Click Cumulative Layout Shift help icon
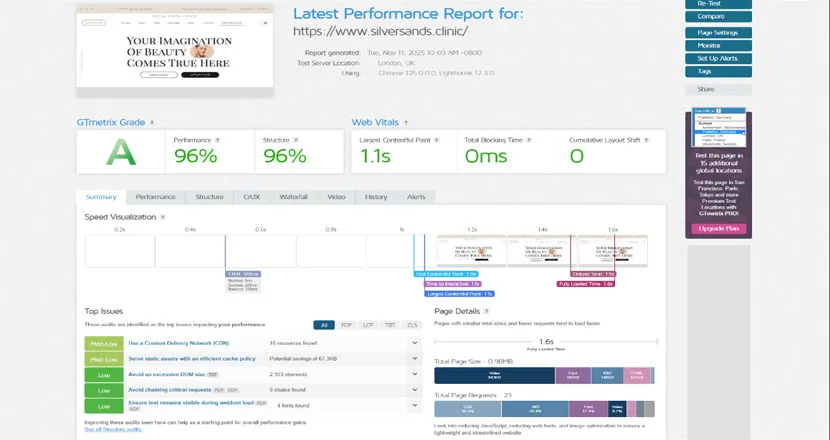The height and width of the screenshot is (440, 830). click(x=648, y=141)
